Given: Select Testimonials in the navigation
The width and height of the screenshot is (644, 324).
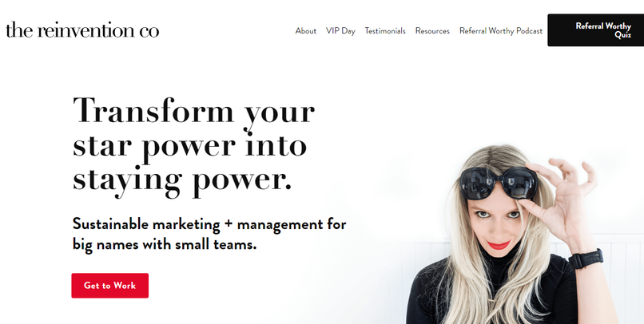Looking at the screenshot, I should click(x=385, y=31).
